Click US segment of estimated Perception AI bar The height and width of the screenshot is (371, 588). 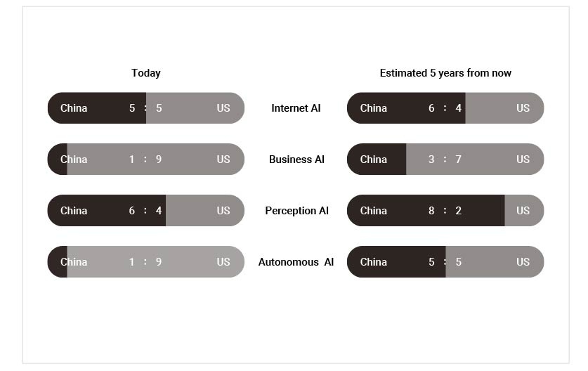[524, 211]
